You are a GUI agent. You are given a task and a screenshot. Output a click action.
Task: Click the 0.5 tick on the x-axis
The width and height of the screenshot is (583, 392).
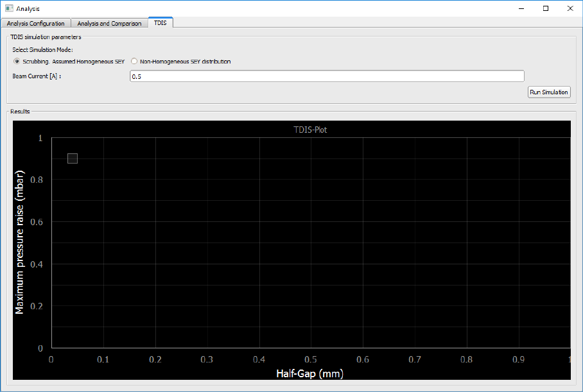click(x=311, y=359)
